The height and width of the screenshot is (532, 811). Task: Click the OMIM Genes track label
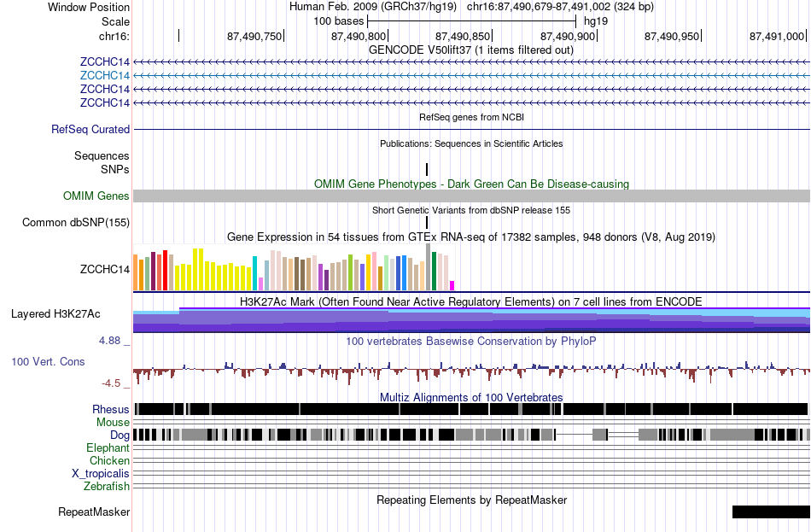(96, 196)
